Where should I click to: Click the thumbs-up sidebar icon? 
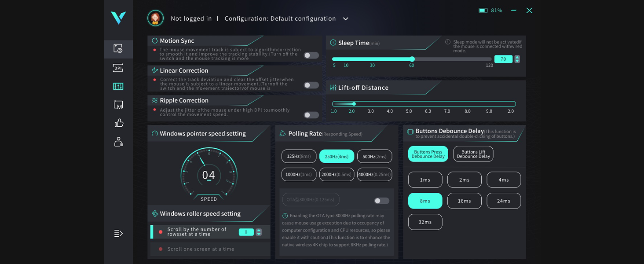click(x=118, y=123)
